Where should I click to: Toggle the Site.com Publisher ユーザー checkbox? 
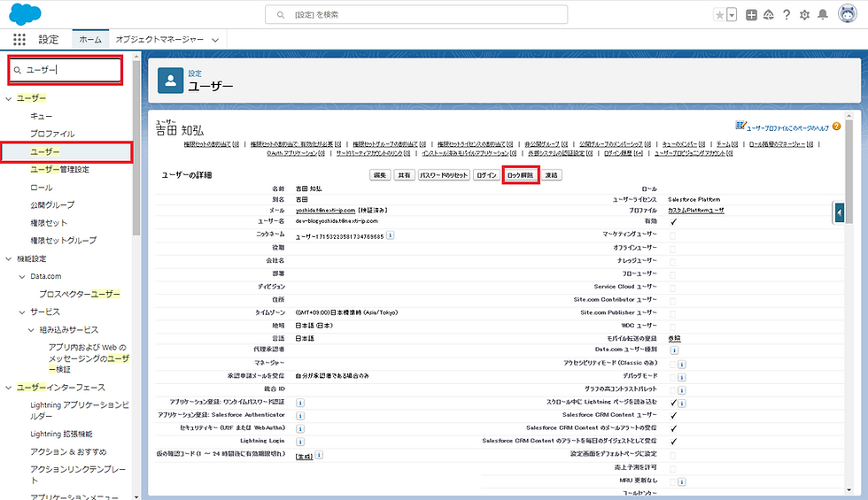(x=672, y=313)
